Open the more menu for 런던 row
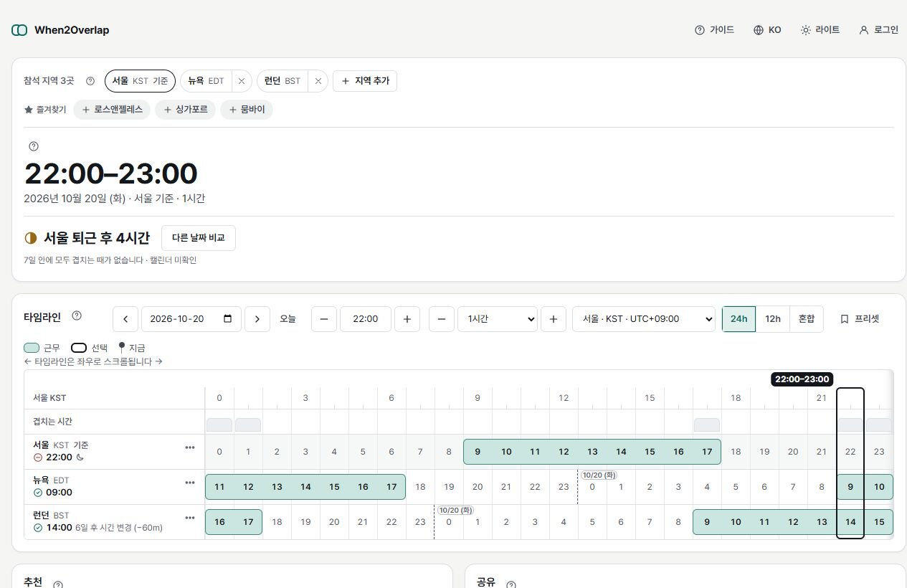Image resolution: width=907 pixels, height=588 pixels. tap(190, 518)
